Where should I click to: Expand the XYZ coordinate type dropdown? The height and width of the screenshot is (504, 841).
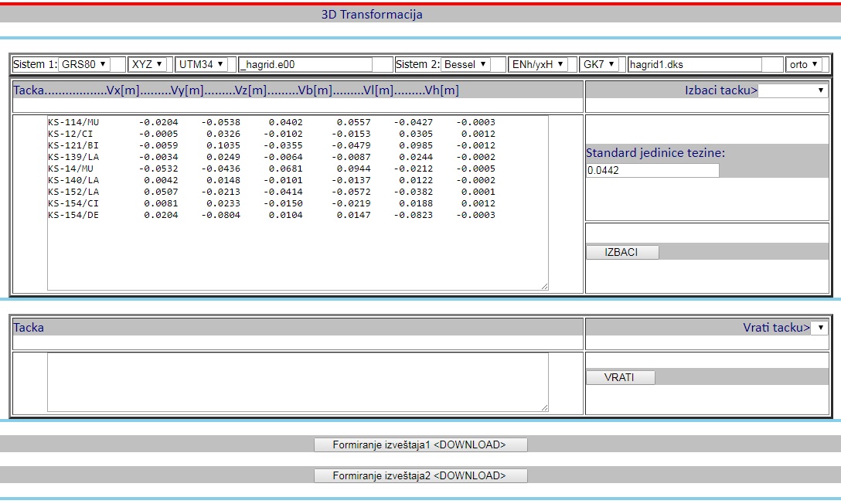click(147, 64)
